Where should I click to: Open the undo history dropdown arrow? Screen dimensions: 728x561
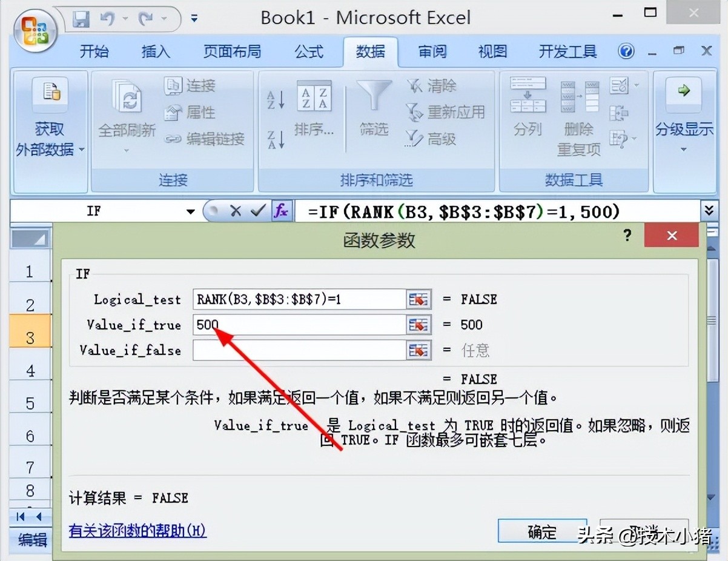coord(124,19)
